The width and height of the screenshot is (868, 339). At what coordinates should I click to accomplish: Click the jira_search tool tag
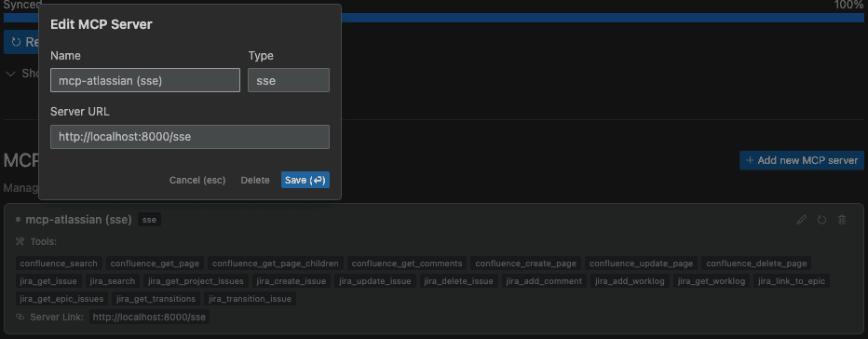[x=113, y=281]
